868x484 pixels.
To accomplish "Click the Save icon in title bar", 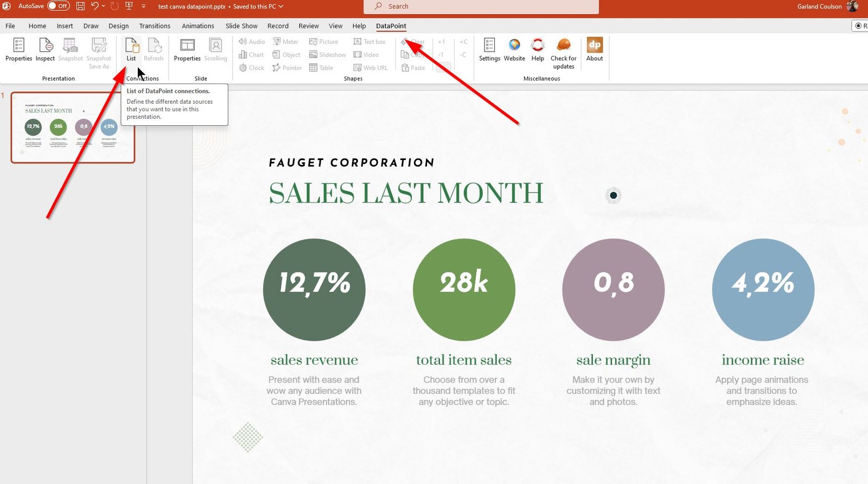I will [80, 7].
